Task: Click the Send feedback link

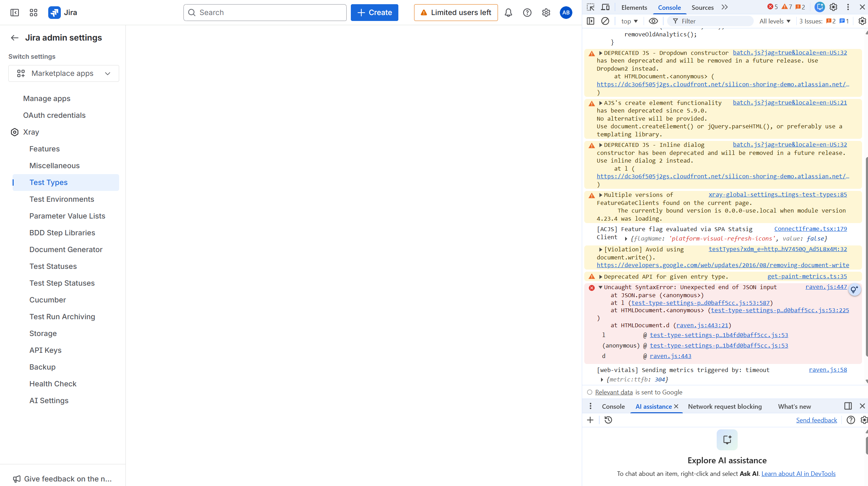Action: pyautogui.click(x=816, y=420)
